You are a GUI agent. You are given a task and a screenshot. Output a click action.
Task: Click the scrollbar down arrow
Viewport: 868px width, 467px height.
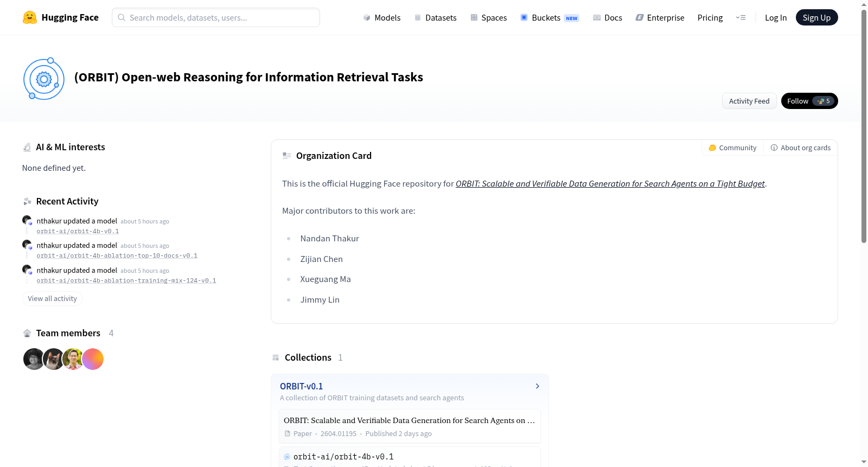pos(864,462)
